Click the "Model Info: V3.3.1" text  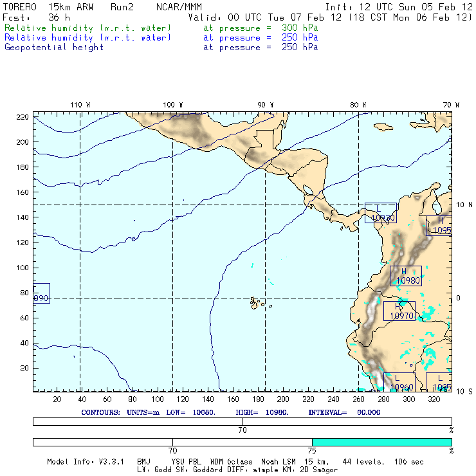point(86,462)
